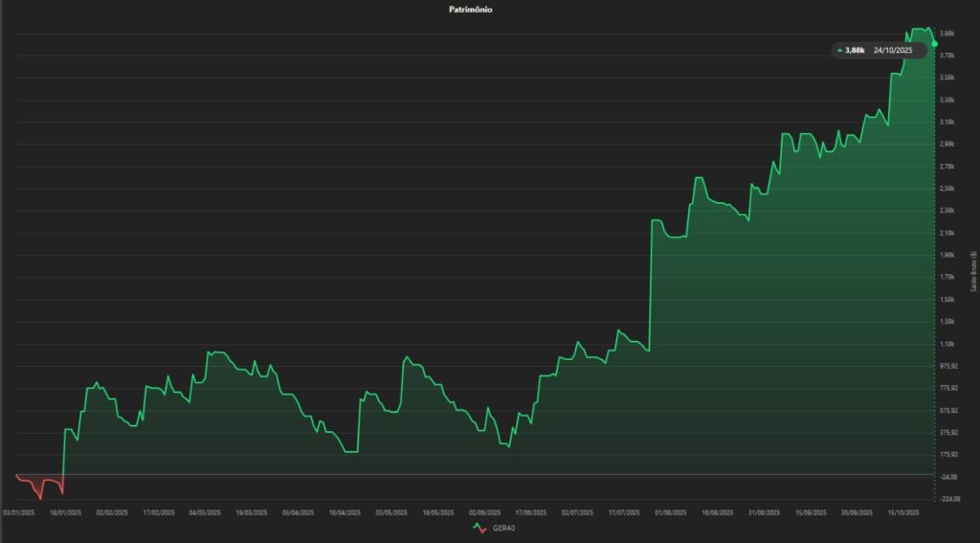This screenshot has width=980, height=543.
Task: Select the 18/01/2025 x-axis date label
Action: pos(64,513)
